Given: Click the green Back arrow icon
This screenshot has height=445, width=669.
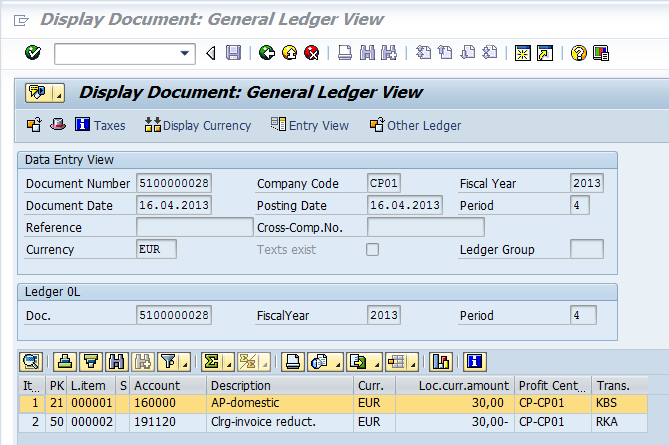Looking at the screenshot, I should click(267, 53).
